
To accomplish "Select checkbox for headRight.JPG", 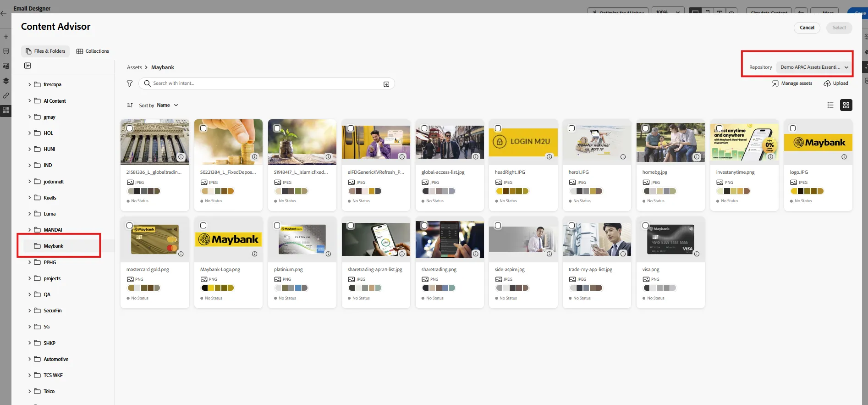I will coord(498,128).
